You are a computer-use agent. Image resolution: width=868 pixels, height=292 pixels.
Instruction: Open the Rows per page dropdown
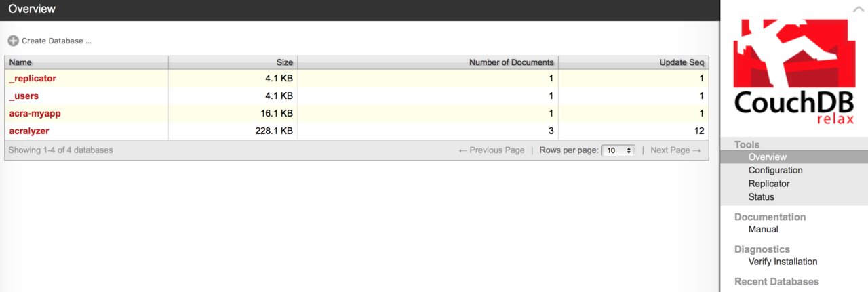click(618, 150)
